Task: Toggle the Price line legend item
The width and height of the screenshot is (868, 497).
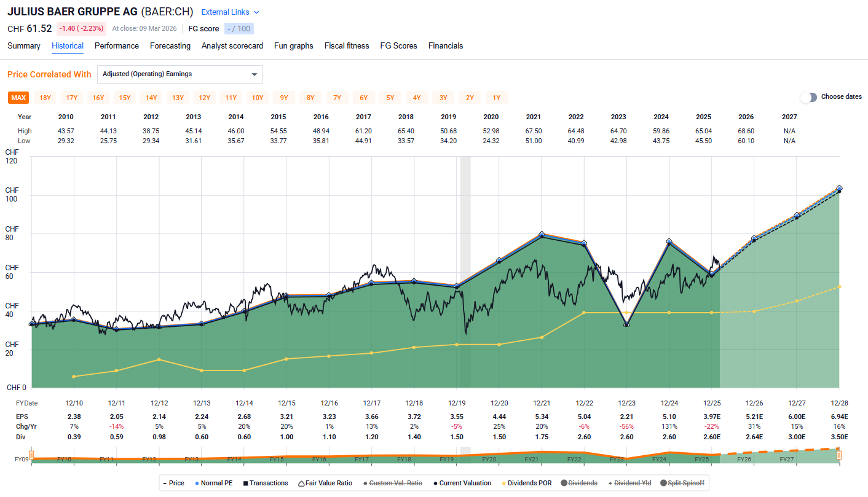Action: point(173,483)
